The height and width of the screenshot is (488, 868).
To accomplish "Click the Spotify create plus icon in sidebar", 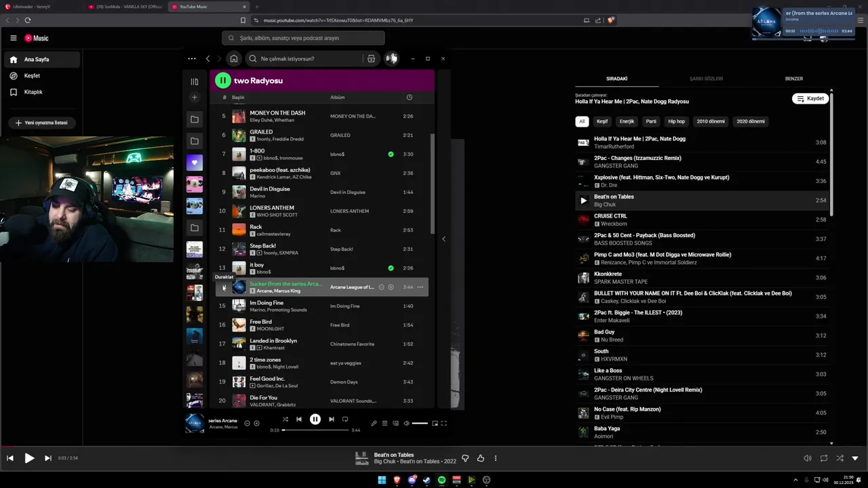I will pyautogui.click(x=195, y=98).
